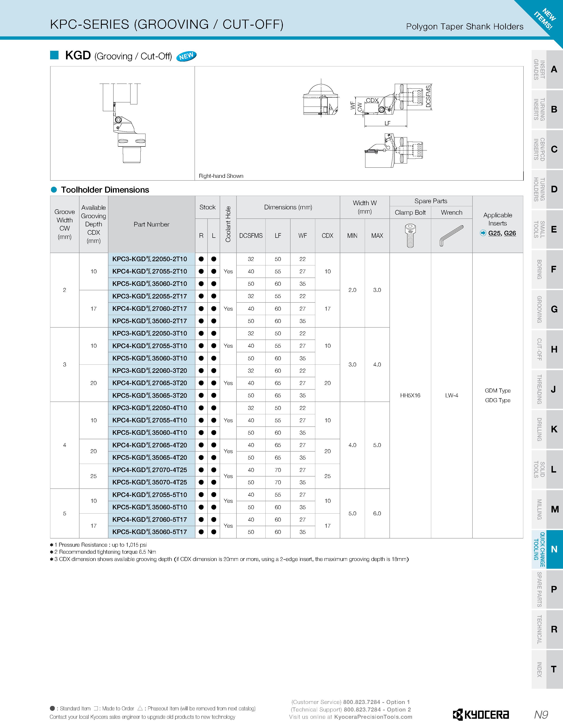Open the P Spare Parts section tab
The width and height of the screenshot is (563, 728).
(547, 589)
